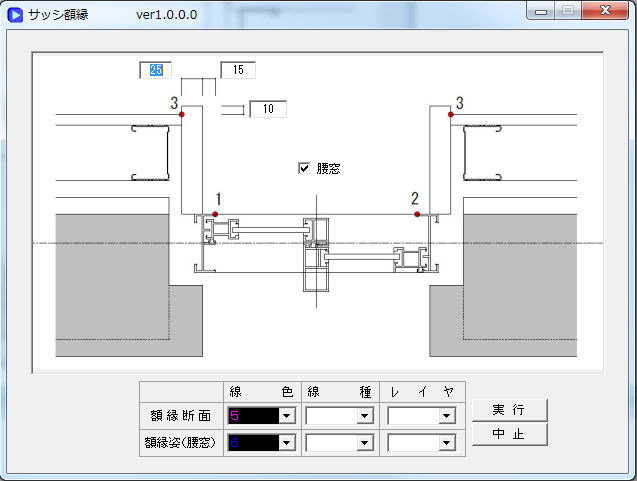This screenshot has width=637, height=481.
Task: Open 額縁断面 line color dropdown
Action: coord(287,415)
